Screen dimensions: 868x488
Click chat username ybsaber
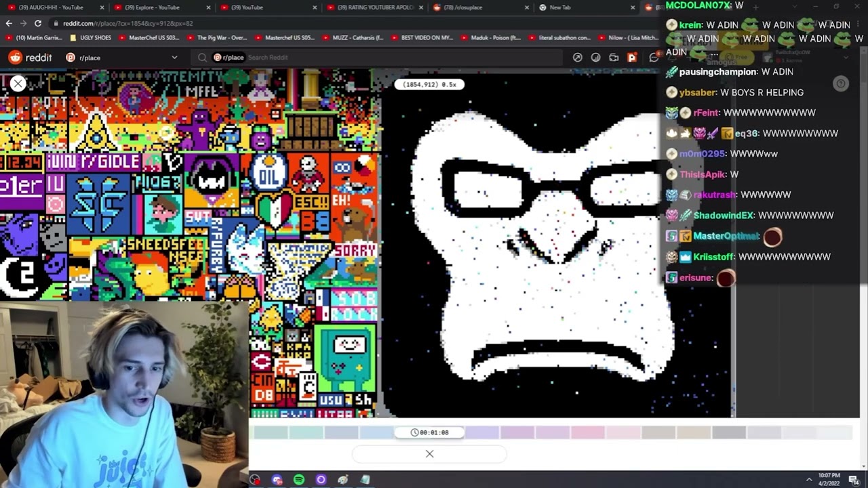click(698, 92)
